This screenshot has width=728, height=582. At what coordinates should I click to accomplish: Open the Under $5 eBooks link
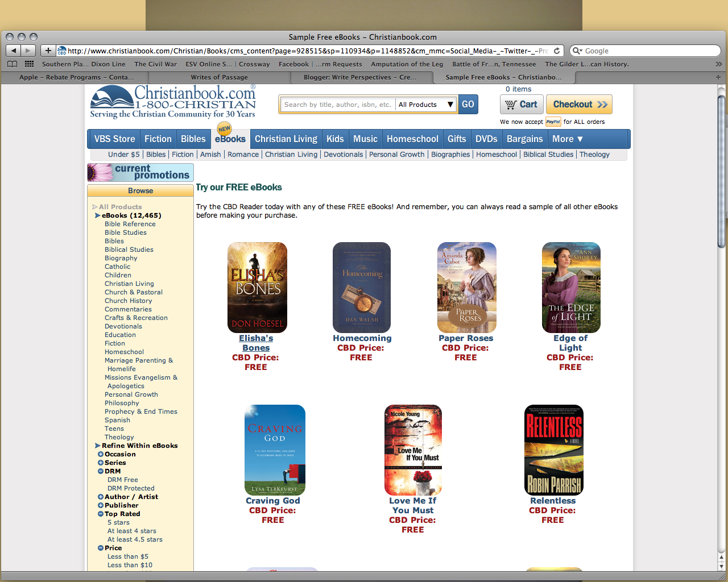coord(124,155)
